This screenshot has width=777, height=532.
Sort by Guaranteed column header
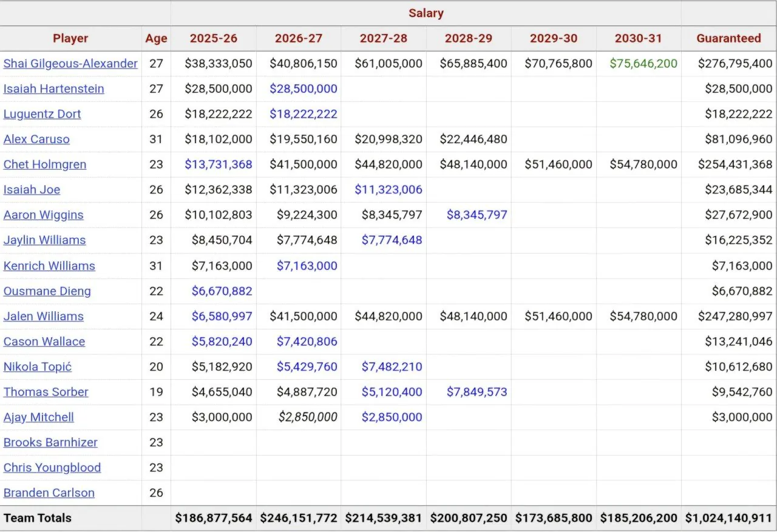(728, 38)
